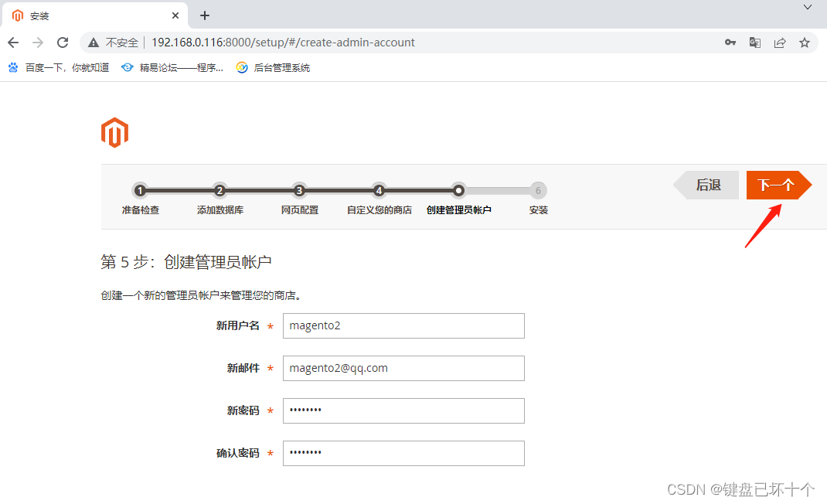Click step 6 安装 indicator
827x504 pixels.
tap(538, 190)
